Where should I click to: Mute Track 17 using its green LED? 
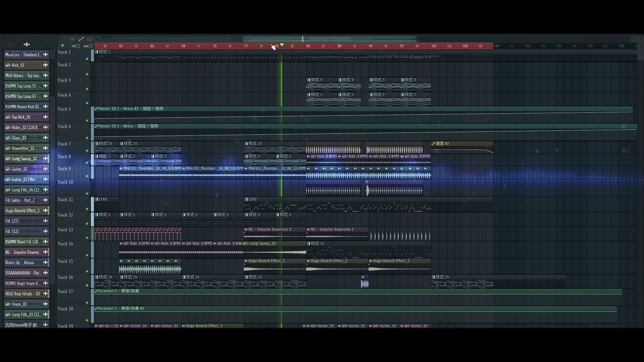tap(87, 303)
